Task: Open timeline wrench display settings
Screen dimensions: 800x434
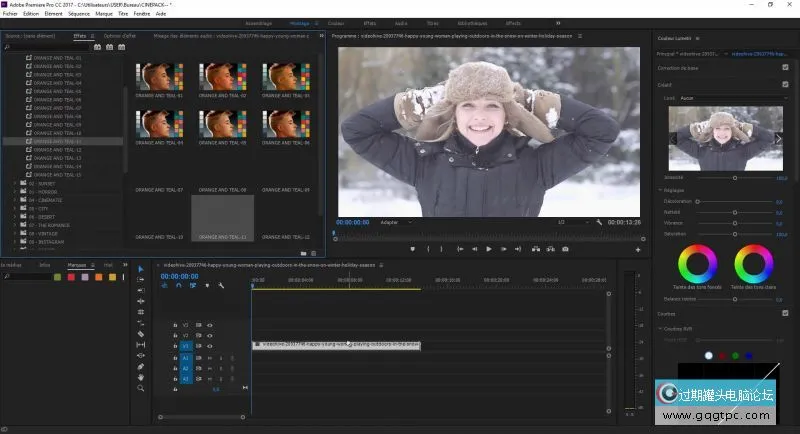Action: coord(221,286)
